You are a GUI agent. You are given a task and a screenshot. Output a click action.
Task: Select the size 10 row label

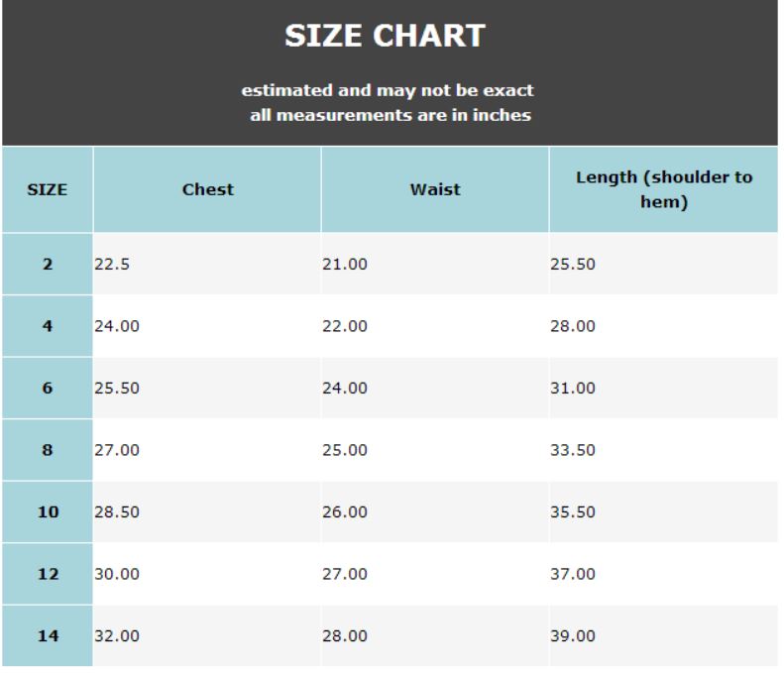[47, 512]
